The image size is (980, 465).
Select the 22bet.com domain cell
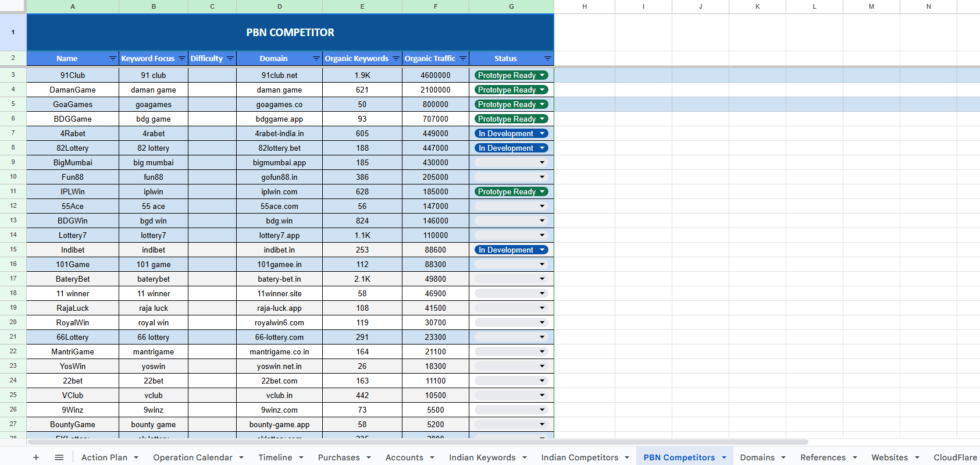(279, 381)
